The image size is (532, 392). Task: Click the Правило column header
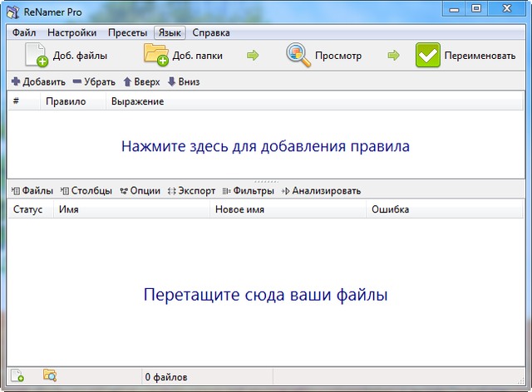point(73,101)
